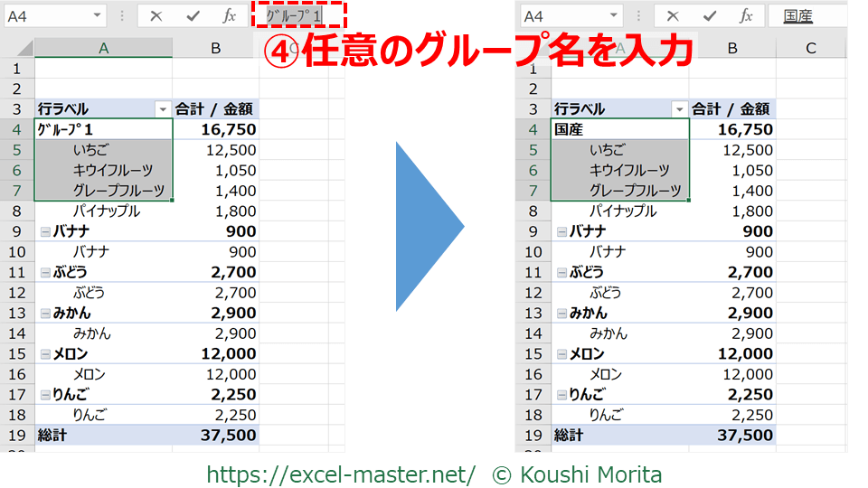
Task: Collapse the りんご group in right pivot table
Action: click(x=561, y=395)
